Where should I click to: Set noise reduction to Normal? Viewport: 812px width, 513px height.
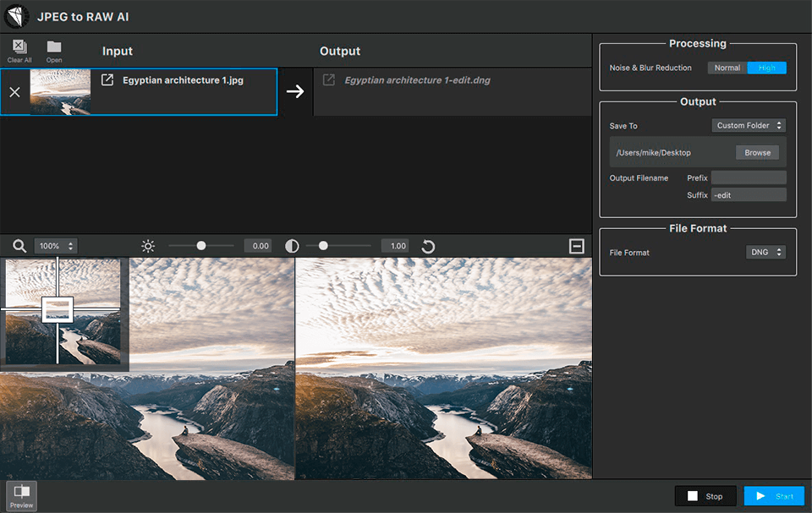coord(727,68)
